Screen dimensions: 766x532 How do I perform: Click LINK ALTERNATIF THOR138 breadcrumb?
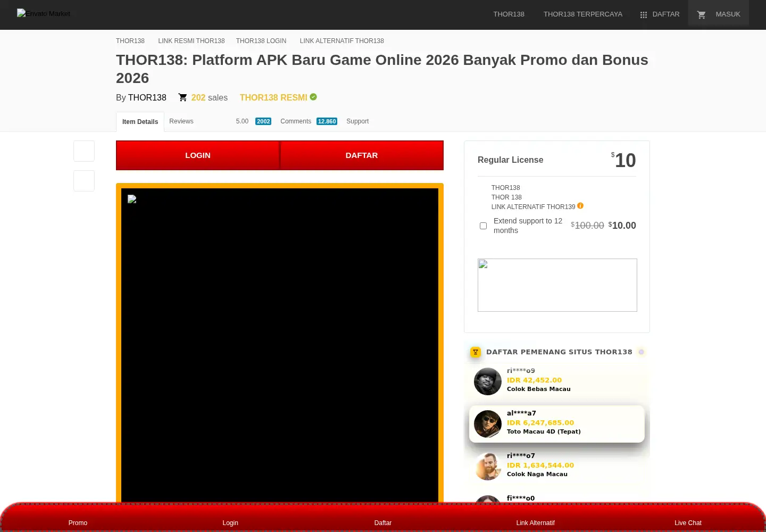click(x=342, y=41)
